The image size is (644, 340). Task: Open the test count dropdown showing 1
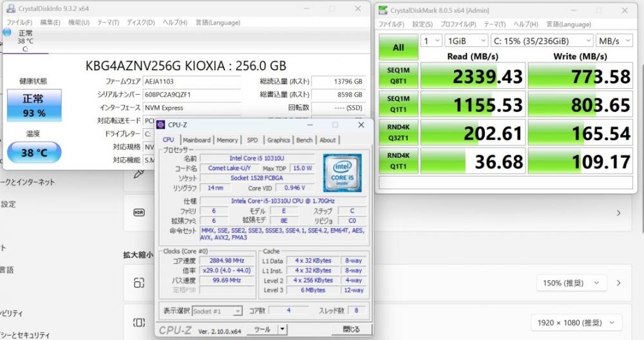[431, 41]
